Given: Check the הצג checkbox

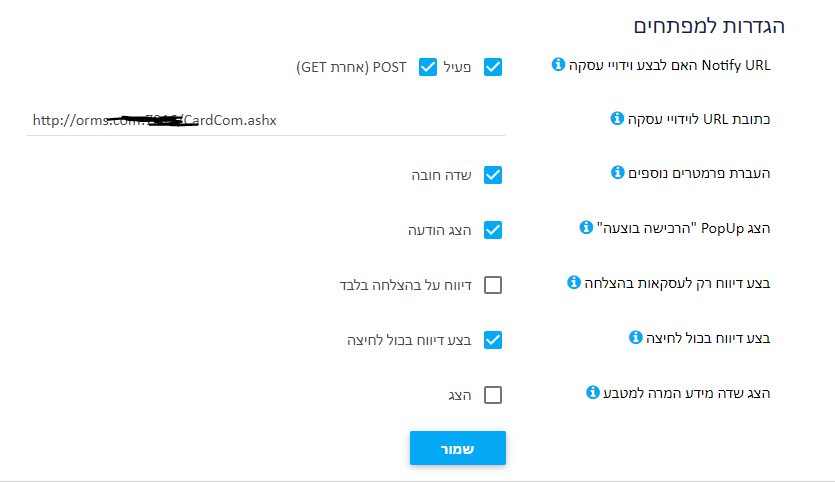Looking at the screenshot, I should tap(493, 395).
